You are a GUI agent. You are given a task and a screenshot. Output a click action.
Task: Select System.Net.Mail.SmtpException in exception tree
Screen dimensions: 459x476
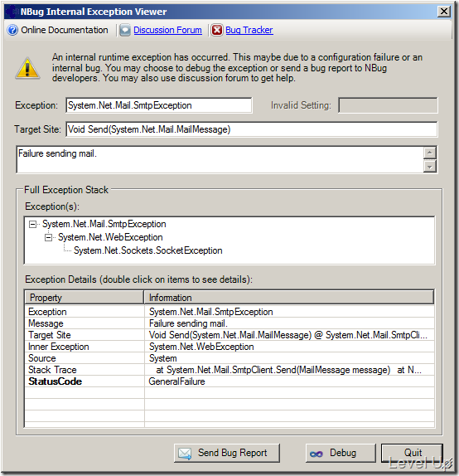point(104,224)
